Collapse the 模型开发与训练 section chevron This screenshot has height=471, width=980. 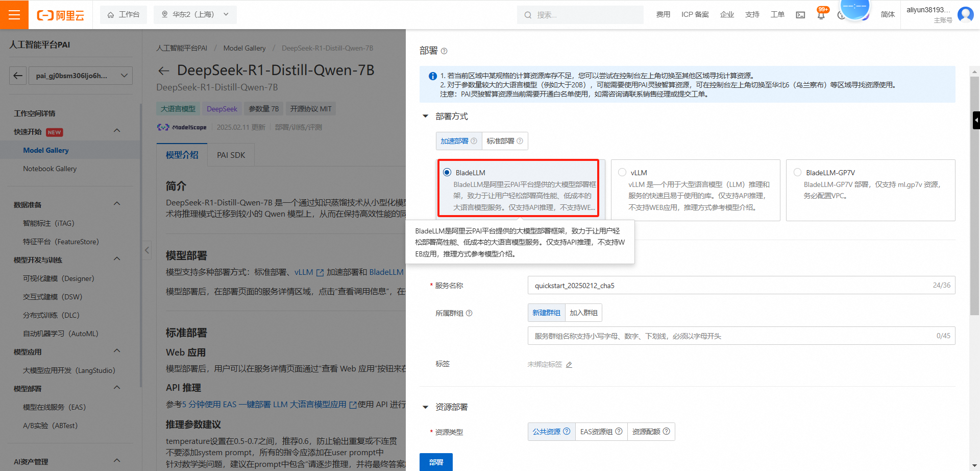click(117, 260)
